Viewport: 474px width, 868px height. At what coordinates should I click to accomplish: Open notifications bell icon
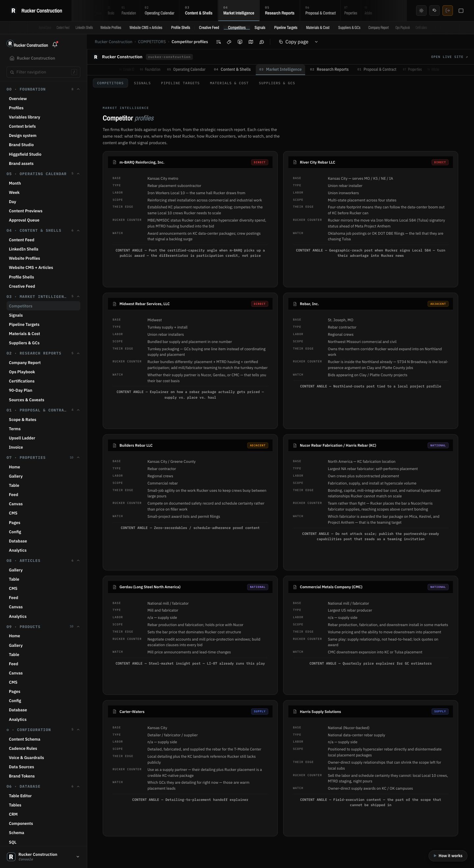click(x=55, y=44)
